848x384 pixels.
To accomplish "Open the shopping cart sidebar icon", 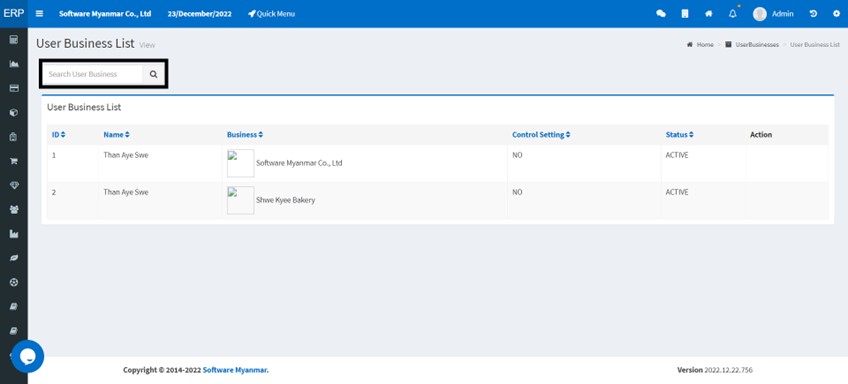I will 14,161.
